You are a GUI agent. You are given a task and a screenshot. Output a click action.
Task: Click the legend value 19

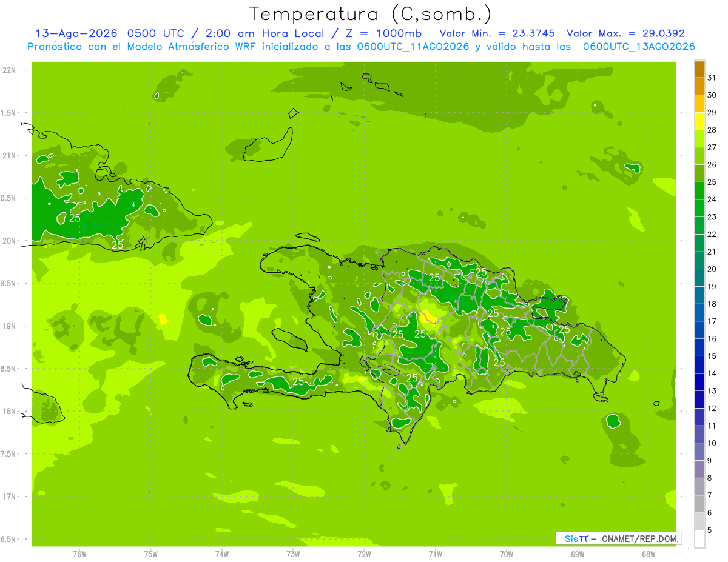(x=712, y=287)
